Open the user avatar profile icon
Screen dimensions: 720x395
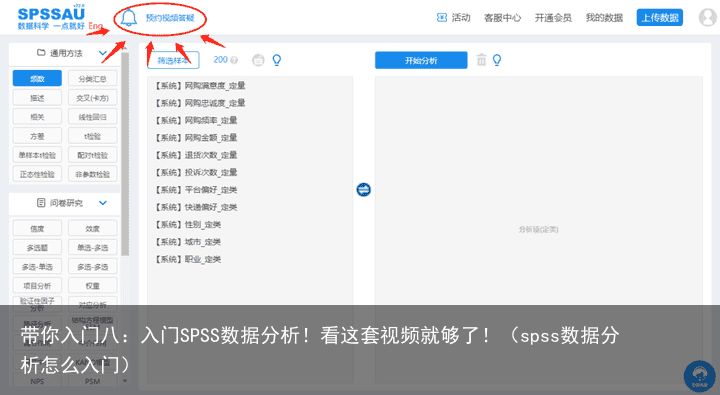[708, 17]
